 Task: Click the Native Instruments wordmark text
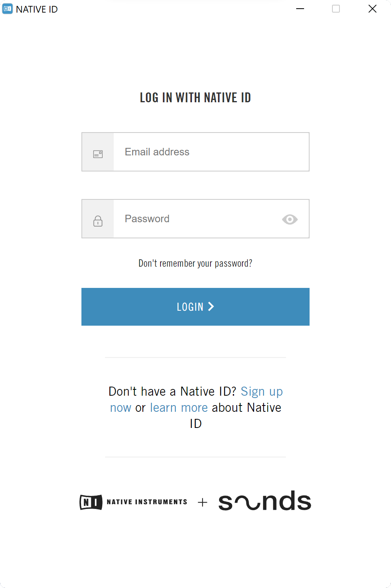click(147, 502)
